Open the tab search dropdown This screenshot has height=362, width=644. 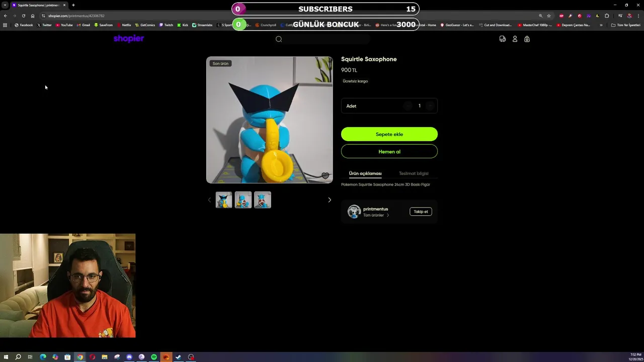5,5
